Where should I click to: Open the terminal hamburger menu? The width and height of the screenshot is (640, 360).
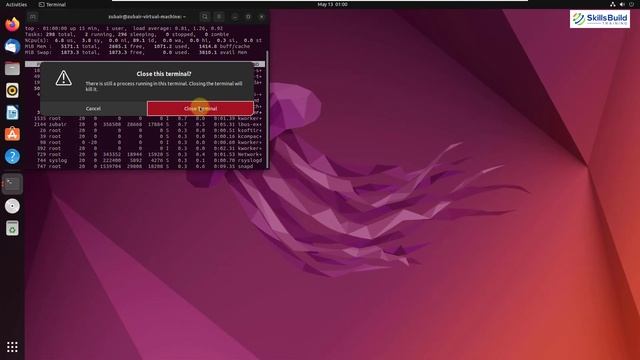[x=219, y=17]
